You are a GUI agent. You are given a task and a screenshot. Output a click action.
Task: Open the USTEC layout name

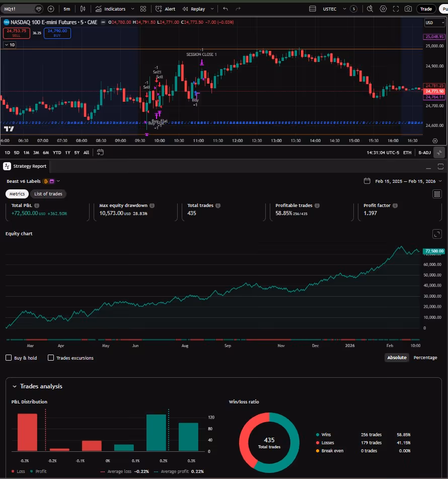[330, 9]
